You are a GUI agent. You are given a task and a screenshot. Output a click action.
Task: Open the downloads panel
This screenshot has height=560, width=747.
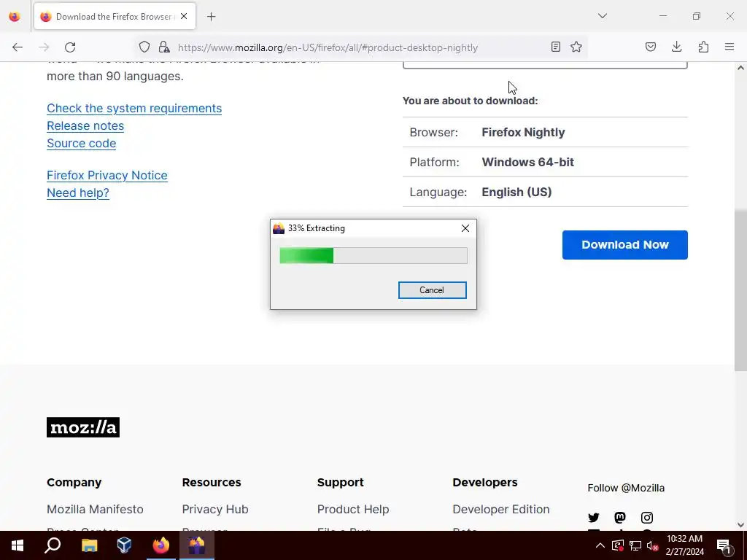click(x=676, y=47)
